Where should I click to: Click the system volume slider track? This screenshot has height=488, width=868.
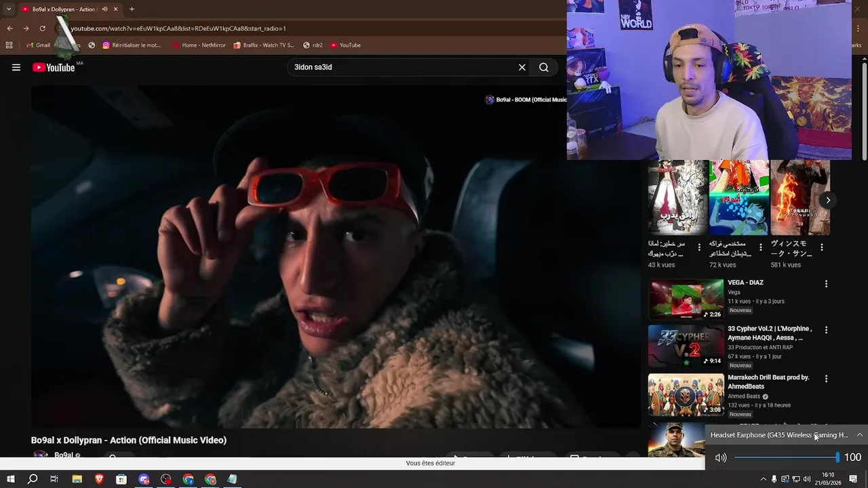tap(787, 457)
